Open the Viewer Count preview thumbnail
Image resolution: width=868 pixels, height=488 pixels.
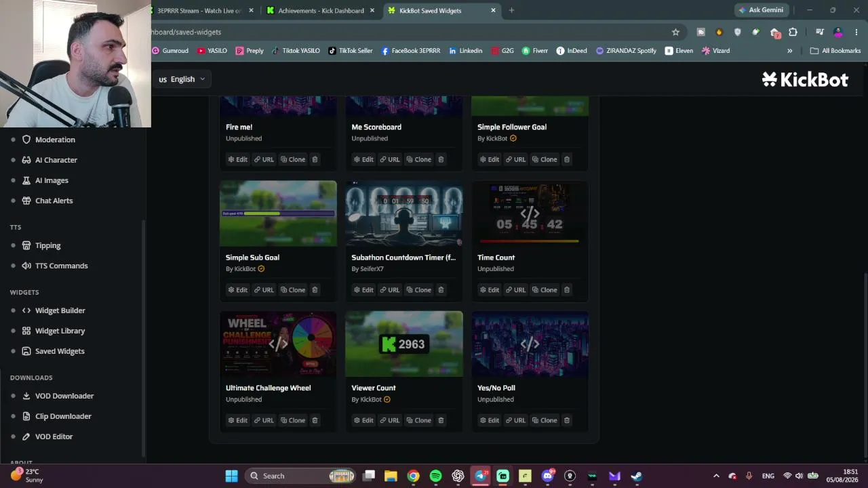(404, 344)
